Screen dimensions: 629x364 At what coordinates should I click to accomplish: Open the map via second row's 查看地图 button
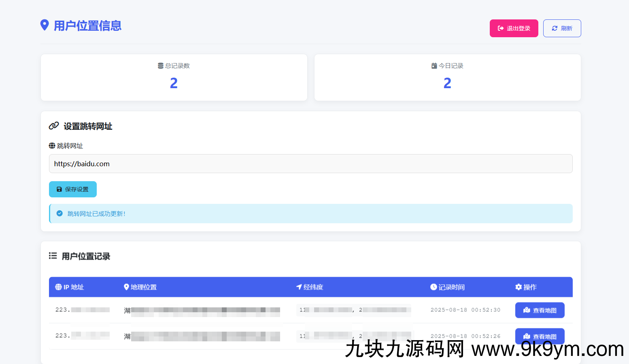click(540, 336)
